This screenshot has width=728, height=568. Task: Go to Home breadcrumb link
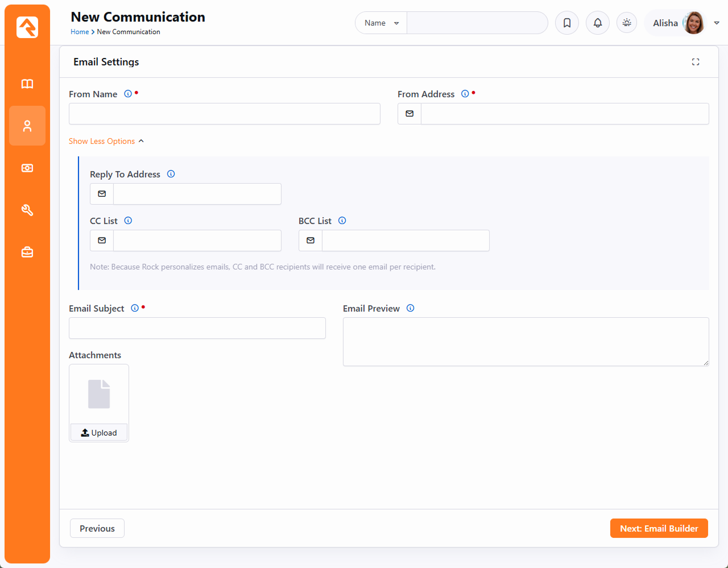(80, 32)
